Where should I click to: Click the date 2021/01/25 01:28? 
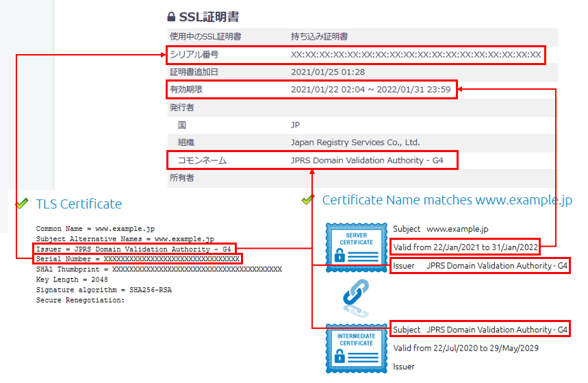(328, 72)
